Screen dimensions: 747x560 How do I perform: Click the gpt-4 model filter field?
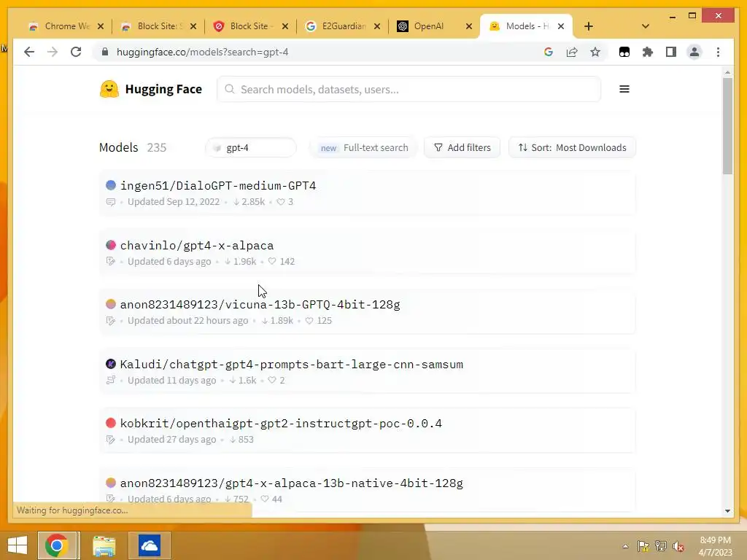(x=251, y=147)
